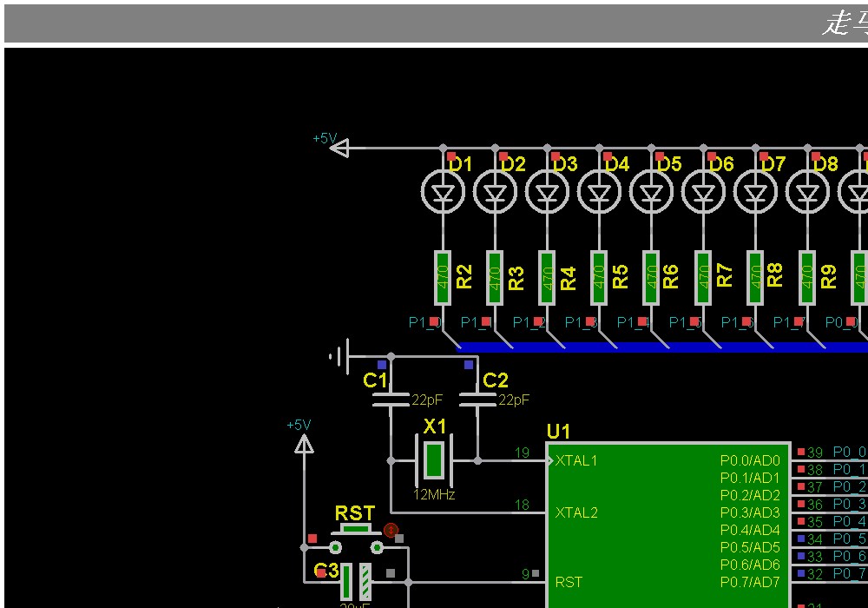Click red toggle actuator beside RST button

(x=391, y=530)
